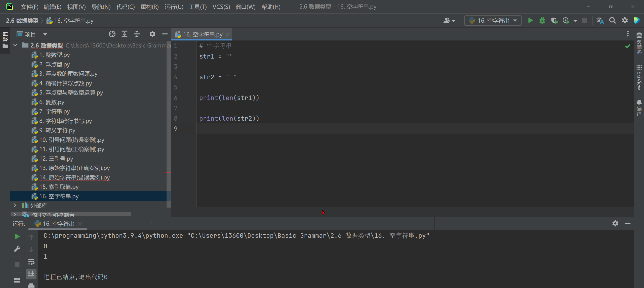Toggle project sidebar tab on left stripe
Screen dimensions: 644x288
click(x=5, y=40)
